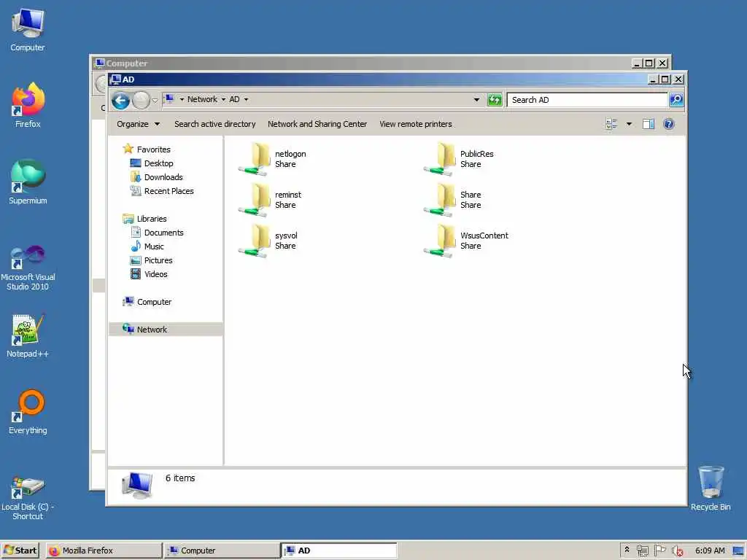Open Music library
Image resolution: width=747 pixels, height=560 pixels.
pos(147,246)
